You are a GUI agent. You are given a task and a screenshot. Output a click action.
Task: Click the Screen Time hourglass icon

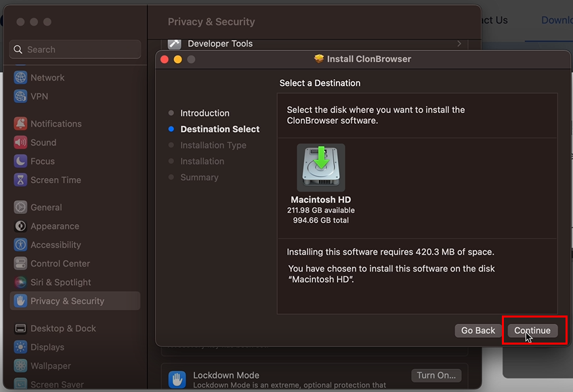[x=20, y=179]
